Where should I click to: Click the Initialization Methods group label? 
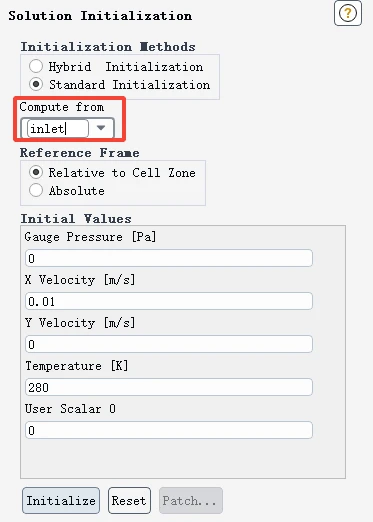click(x=108, y=47)
